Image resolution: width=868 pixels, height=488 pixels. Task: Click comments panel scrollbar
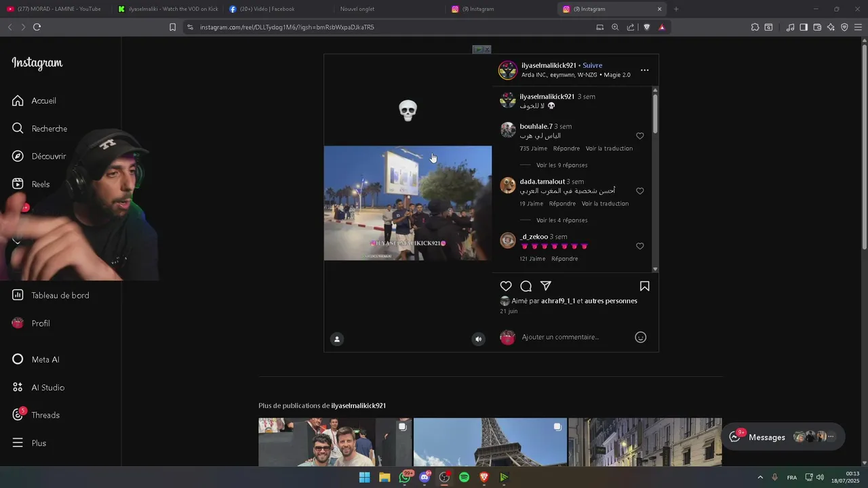655,113
